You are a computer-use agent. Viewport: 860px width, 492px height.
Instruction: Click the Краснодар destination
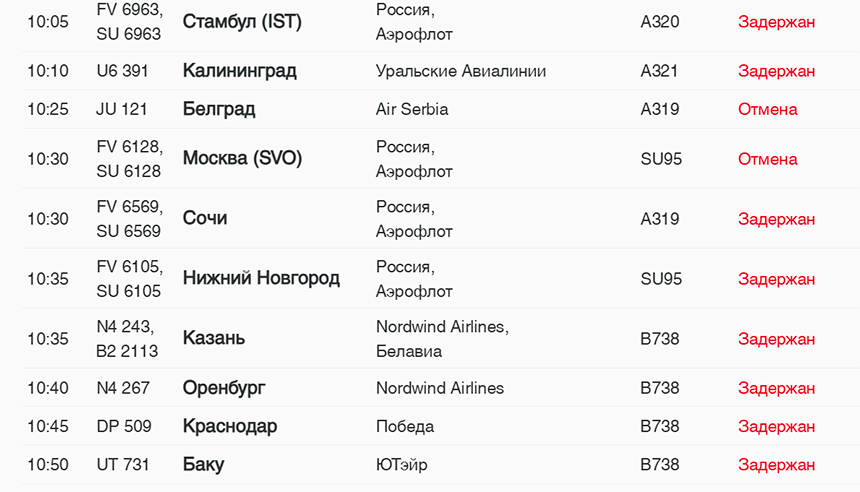(x=230, y=426)
